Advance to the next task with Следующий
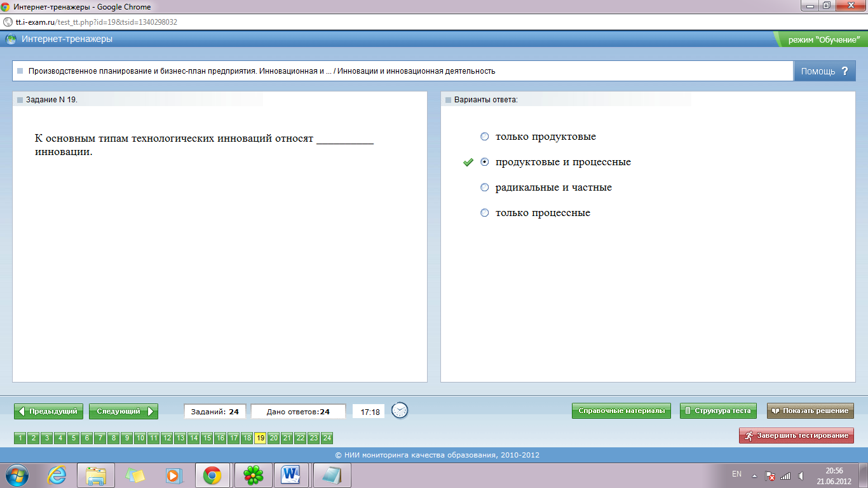Screen dimensions: 868x488 123,411
